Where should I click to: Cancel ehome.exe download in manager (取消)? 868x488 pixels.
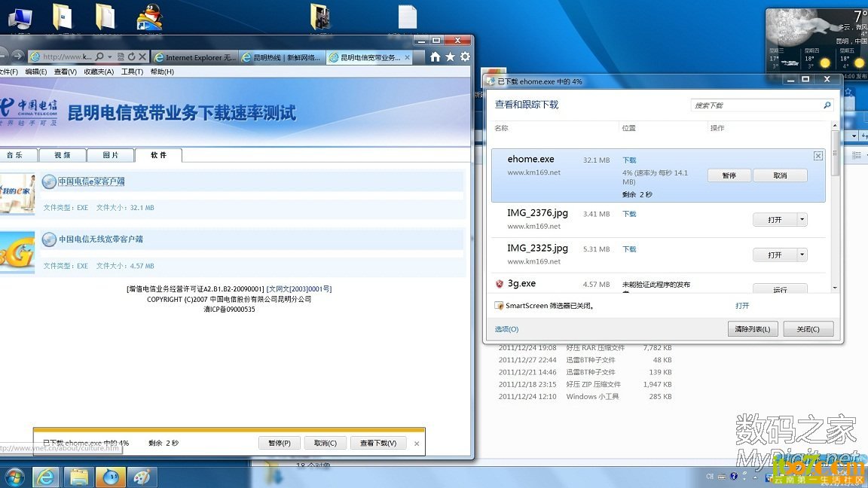[780, 175]
